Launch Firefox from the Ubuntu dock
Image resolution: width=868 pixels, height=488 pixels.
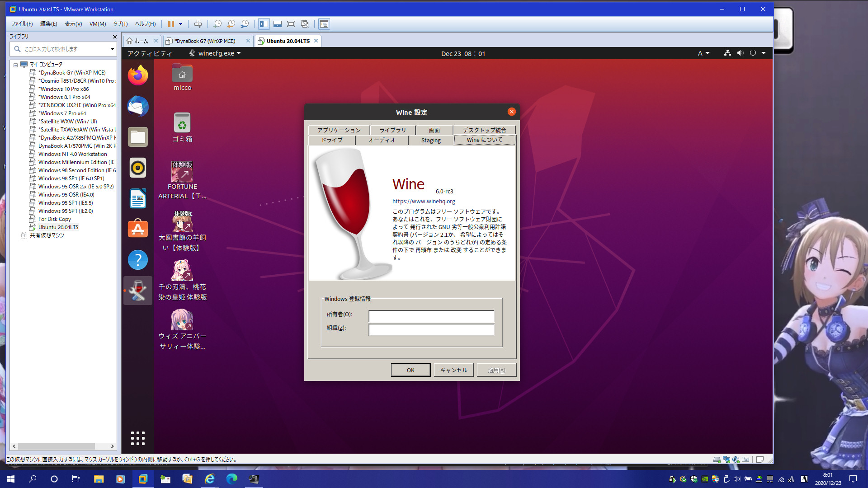(x=138, y=75)
